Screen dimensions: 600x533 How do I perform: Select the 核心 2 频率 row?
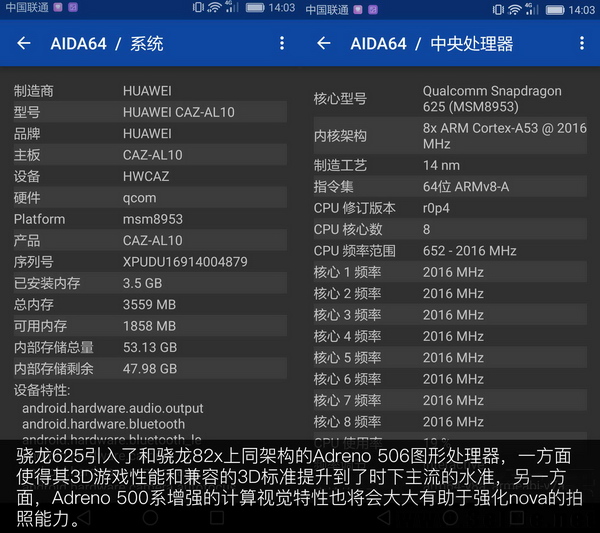click(x=450, y=293)
